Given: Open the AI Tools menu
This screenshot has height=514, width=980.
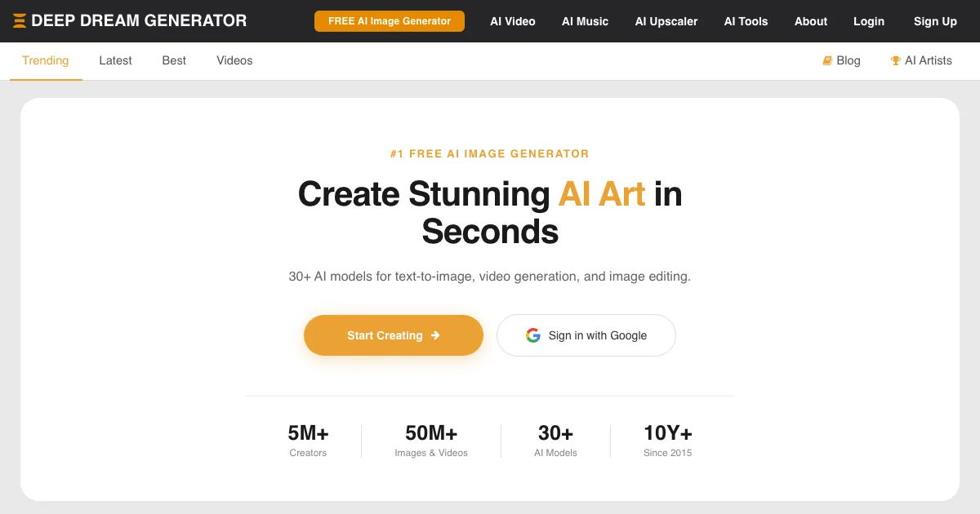Looking at the screenshot, I should (x=746, y=21).
